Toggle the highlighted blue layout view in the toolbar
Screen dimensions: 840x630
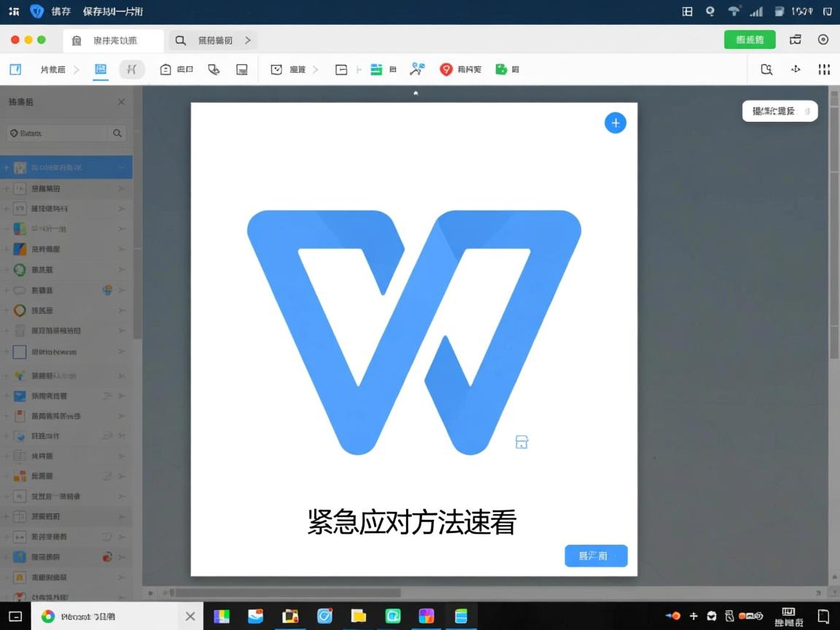(101, 69)
